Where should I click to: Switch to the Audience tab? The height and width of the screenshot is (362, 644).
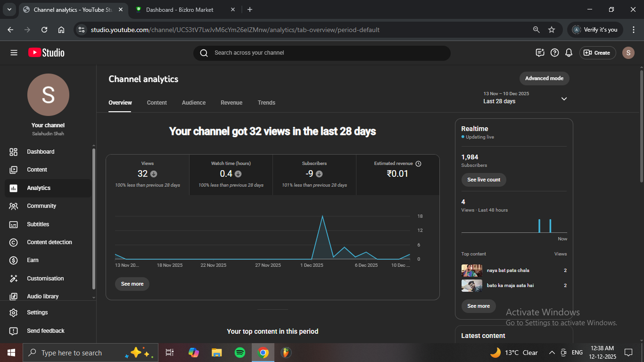tap(194, 103)
